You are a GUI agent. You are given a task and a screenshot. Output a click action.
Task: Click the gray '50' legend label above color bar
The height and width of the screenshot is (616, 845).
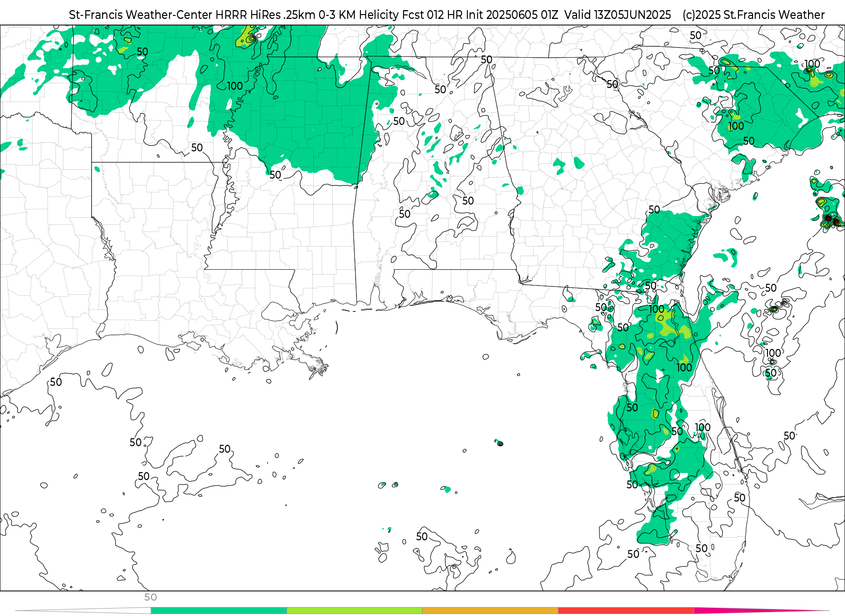point(151,597)
